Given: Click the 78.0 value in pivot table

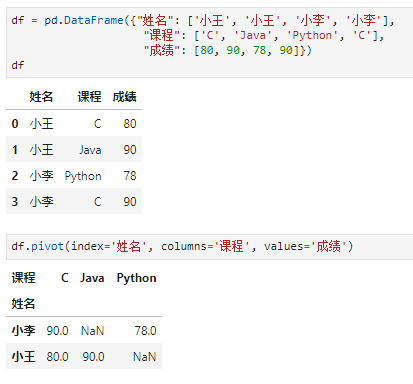Looking at the screenshot, I should pyautogui.click(x=145, y=331).
